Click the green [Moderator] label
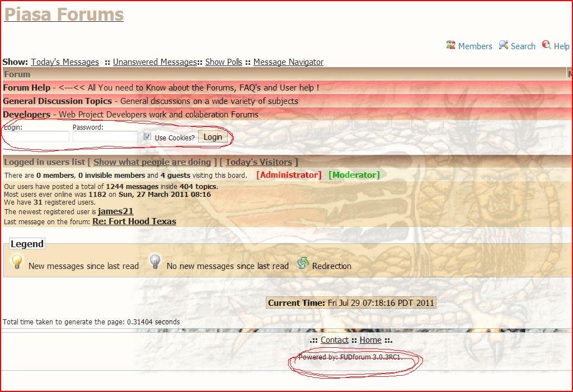This screenshot has width=573, height=392. [x=354, y=175]
